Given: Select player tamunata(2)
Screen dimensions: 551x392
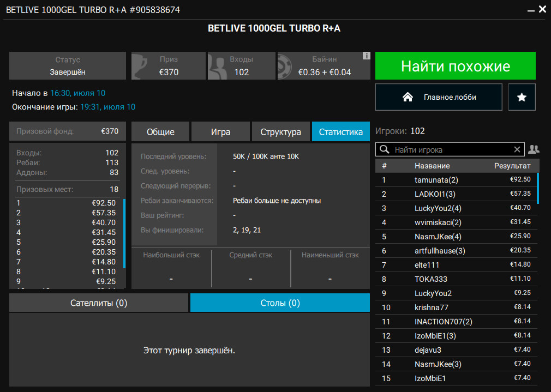Looking at the screenshot, I should (x=456, y=180).
